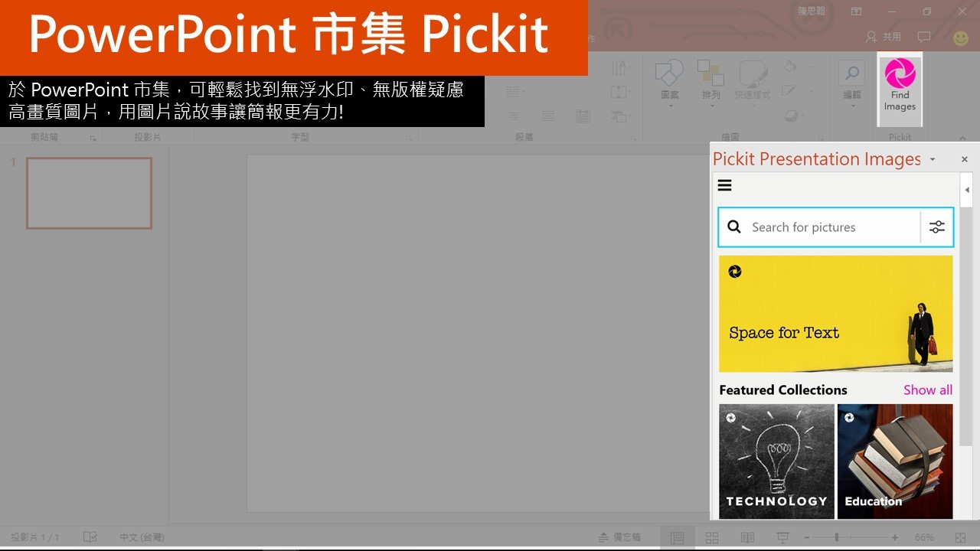Click the shape outline pen icon
Image resolution: width=980 pixels, height=551 pixels.
790,91
